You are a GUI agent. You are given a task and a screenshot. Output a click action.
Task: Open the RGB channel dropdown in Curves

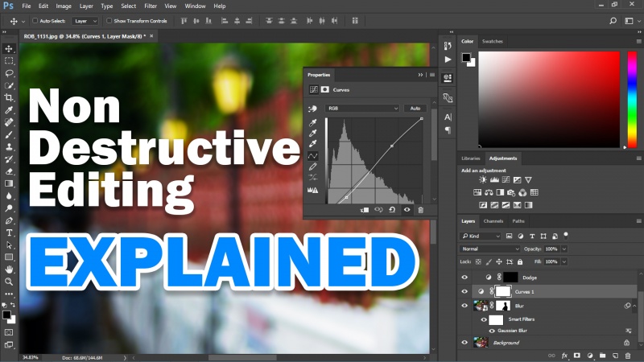(362, 109)
